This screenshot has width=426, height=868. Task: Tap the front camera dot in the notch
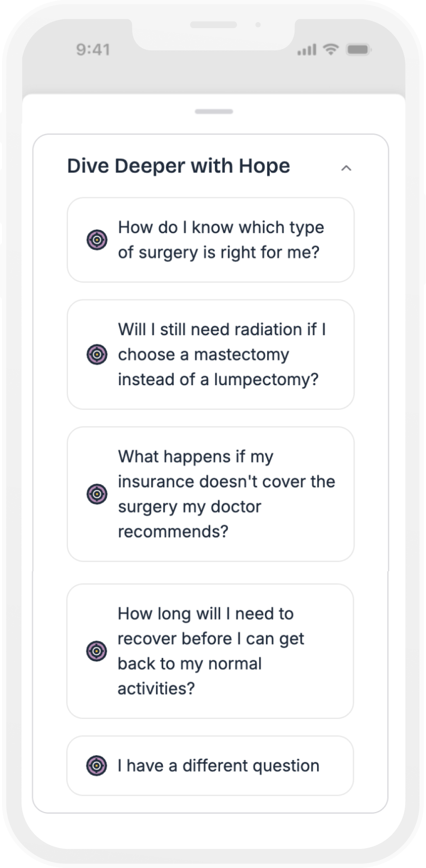(258, 25)
